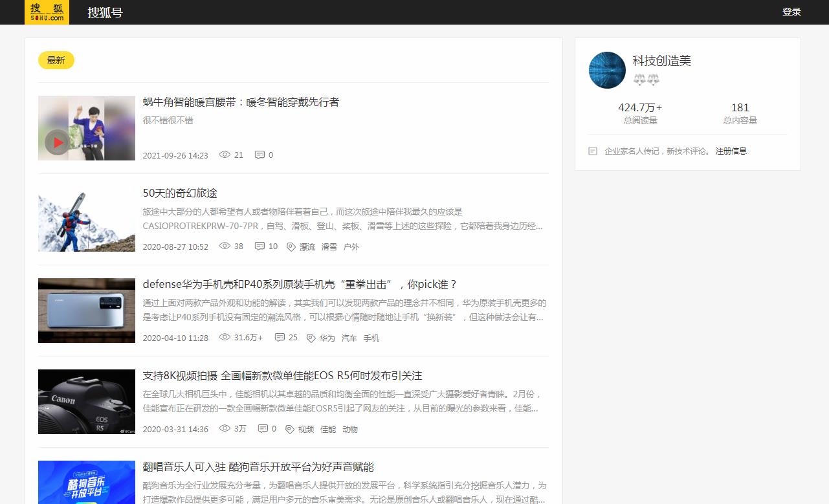Click comment icon for 2020-03-31 article
The image size is (829, 504).
point(263,429)
